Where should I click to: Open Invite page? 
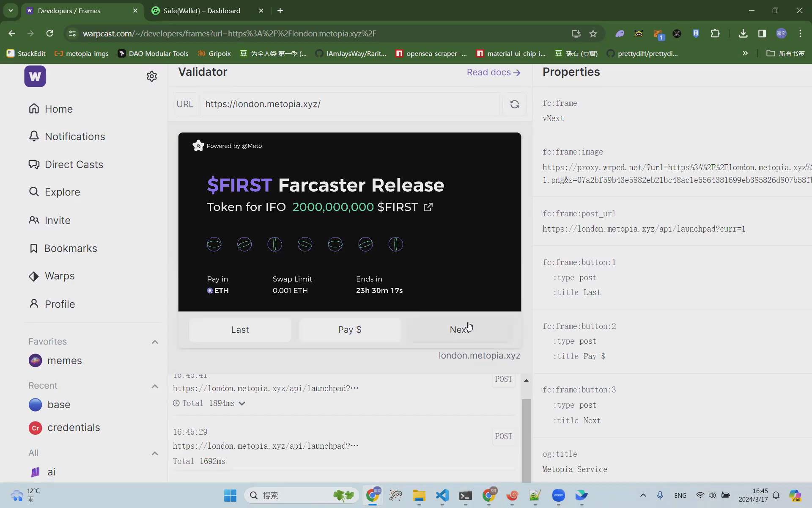click(x=49, y=220)
